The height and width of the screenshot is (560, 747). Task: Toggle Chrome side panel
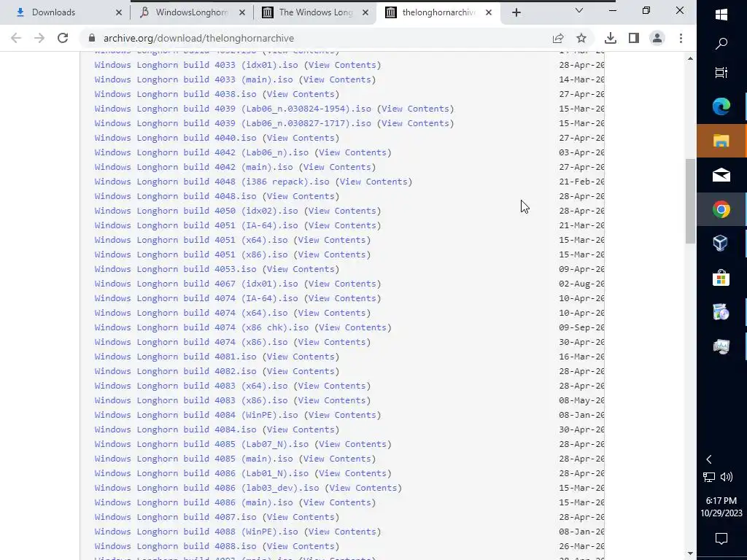point(634,38)
